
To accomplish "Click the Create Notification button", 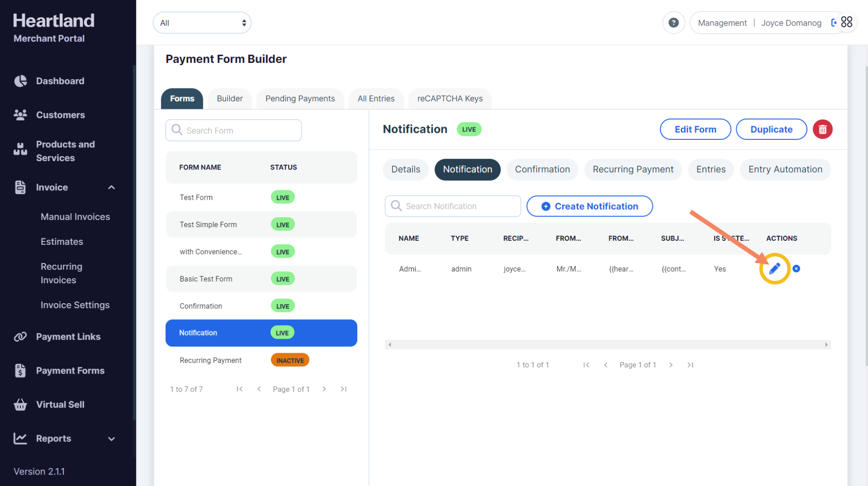I will click(589, 206).
